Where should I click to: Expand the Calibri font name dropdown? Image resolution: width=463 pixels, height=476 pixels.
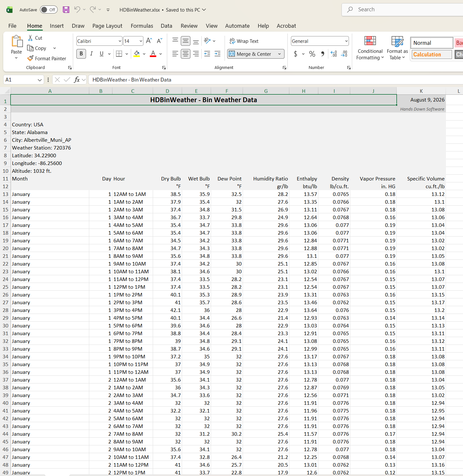pyautogui.click(x=120, y=41)
